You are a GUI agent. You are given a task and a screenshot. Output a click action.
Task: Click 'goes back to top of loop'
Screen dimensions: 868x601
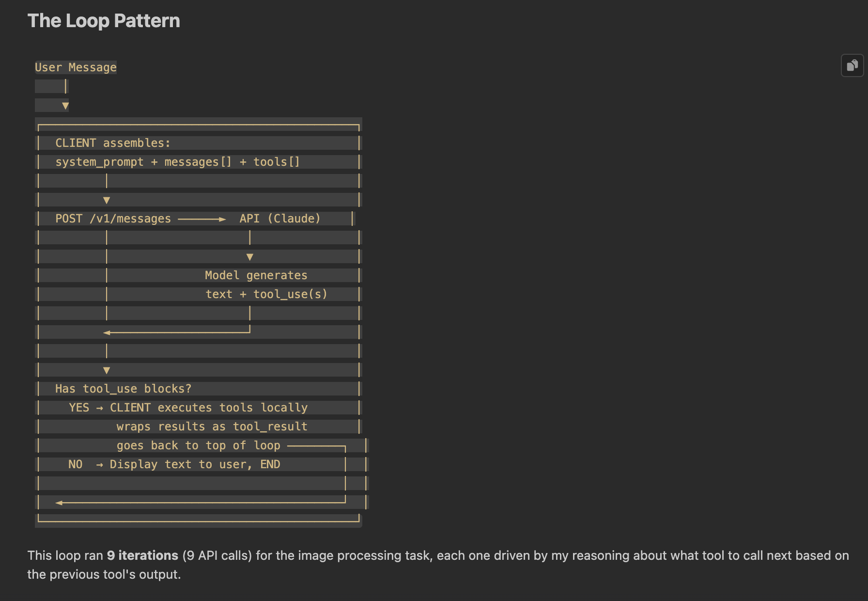point(198,445)
